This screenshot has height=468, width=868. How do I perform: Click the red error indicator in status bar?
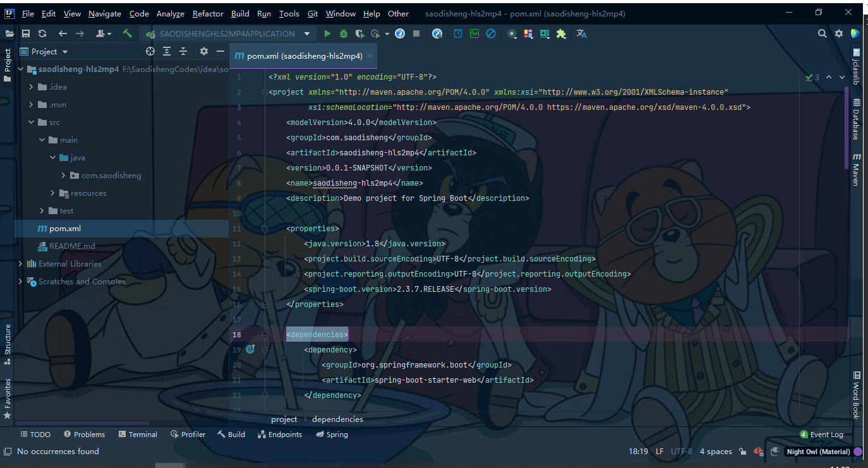click(759, 452)
